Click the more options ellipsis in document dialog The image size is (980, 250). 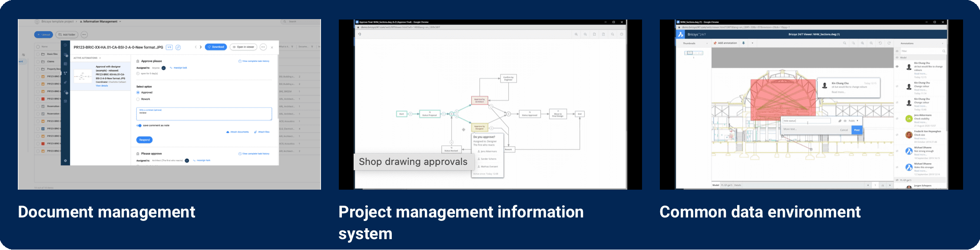pos(263,47)
